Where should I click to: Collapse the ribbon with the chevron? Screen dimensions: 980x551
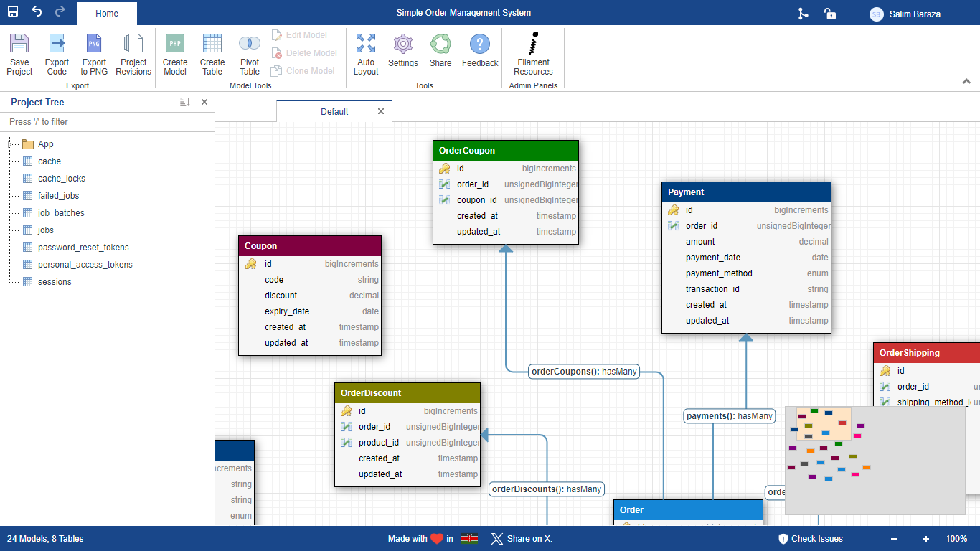click(x=966, y=82)
